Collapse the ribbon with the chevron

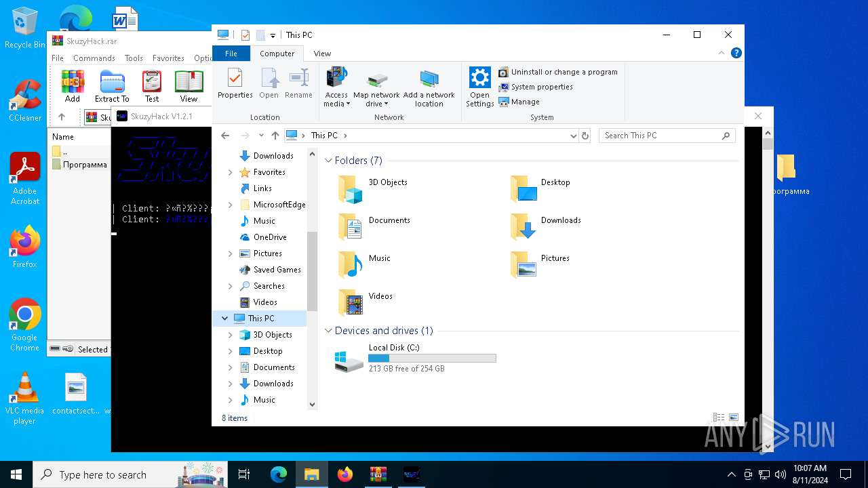click(x=722, y=53)
